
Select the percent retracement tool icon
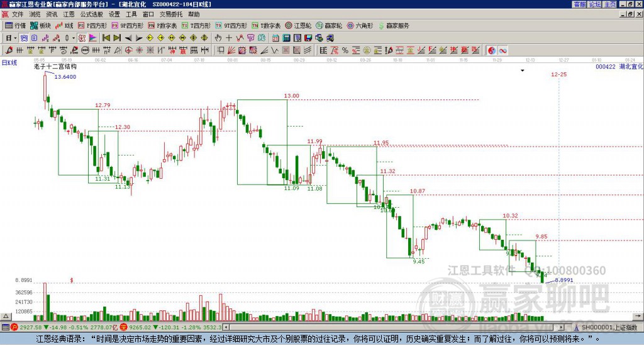click(345, 50)
